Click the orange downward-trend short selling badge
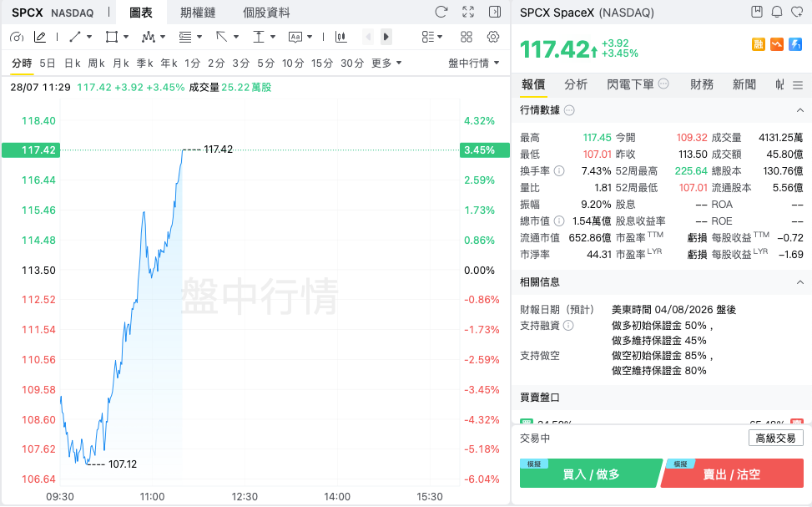 pyautogui.click(x=777, y=44)
